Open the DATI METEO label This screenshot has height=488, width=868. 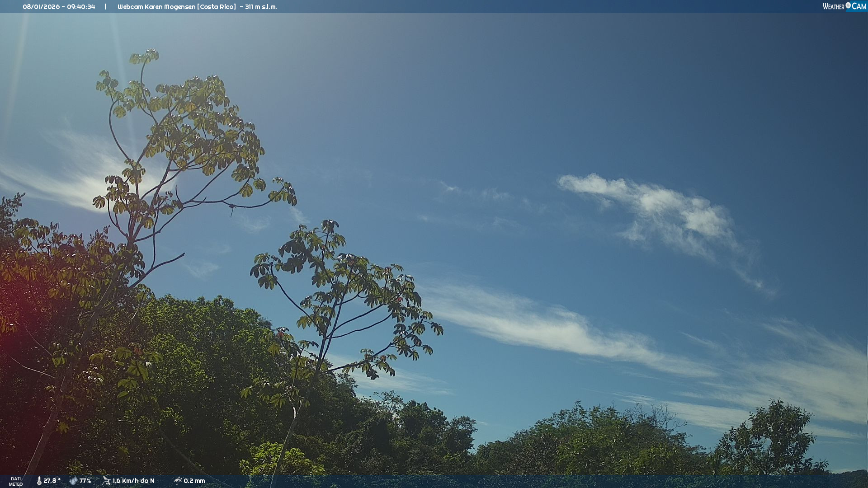(16, 481)
